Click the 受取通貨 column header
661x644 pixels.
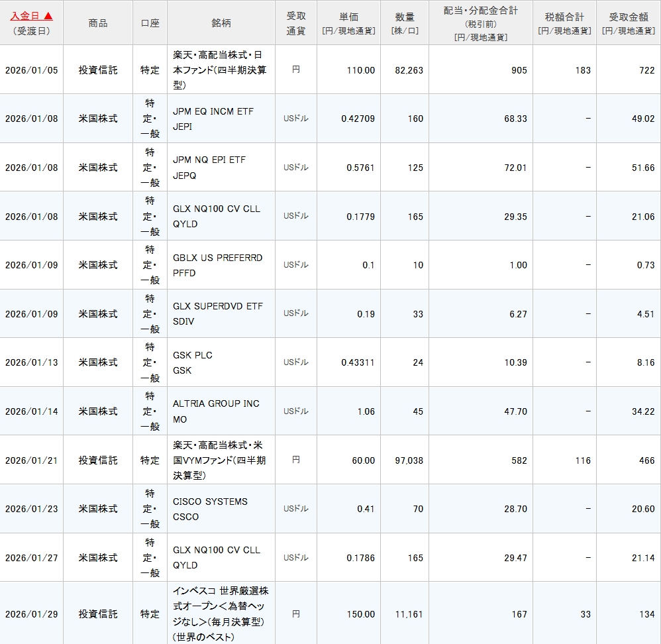coord(296,23)
